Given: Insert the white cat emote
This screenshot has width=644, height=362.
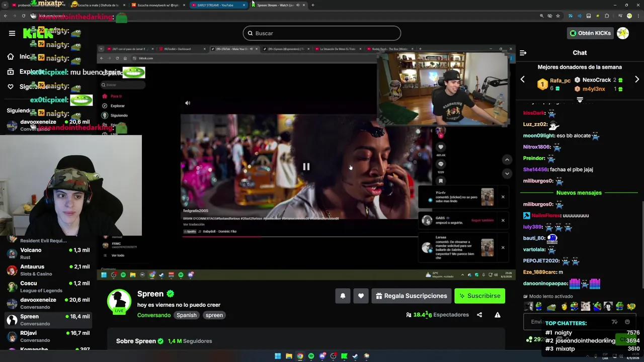Looking at the screenshot, I should click(x=585, y=306).
